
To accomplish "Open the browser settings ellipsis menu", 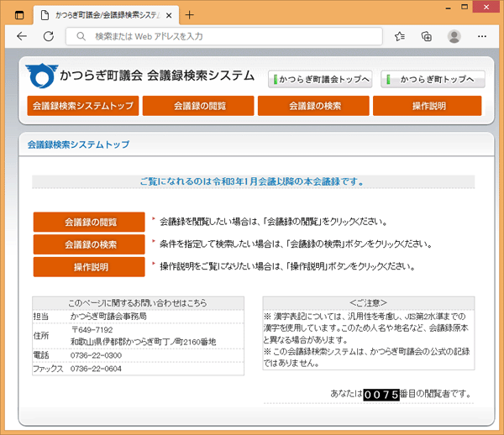I will (482, 37).
